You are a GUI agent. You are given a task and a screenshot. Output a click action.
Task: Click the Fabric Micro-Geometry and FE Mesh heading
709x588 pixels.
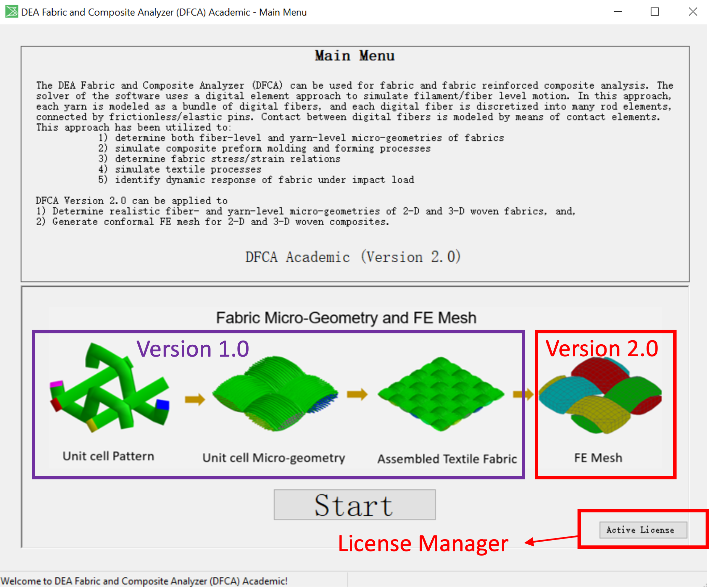(346, 318)
